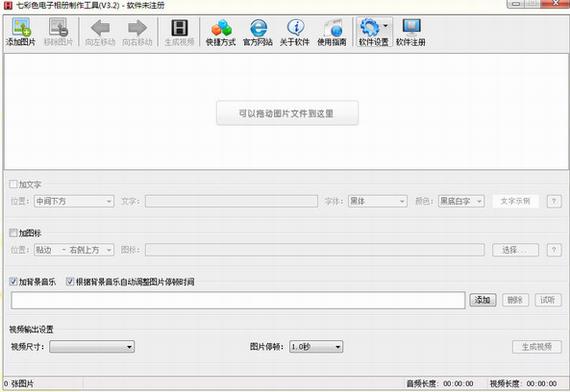
Task: Click the 0 张图片 status bar text
Action: (x=19, y=384)
